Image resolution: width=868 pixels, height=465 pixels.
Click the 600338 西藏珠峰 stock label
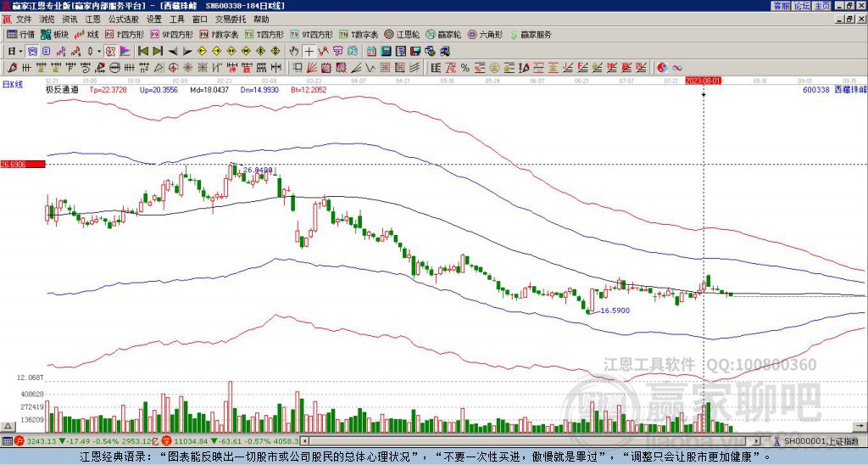[835, 89]
